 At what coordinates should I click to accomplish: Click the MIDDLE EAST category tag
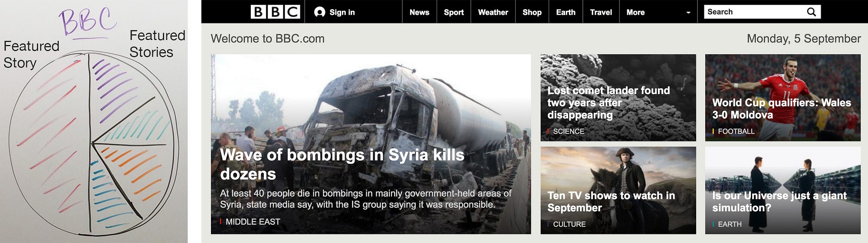(253, 222)
